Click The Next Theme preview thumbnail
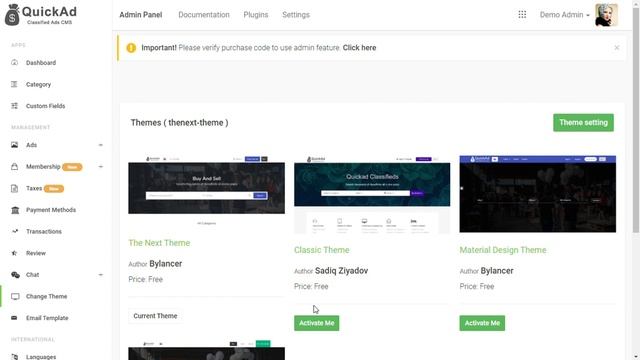The width and height of the screenshot is (640, 360). point(207,191)
